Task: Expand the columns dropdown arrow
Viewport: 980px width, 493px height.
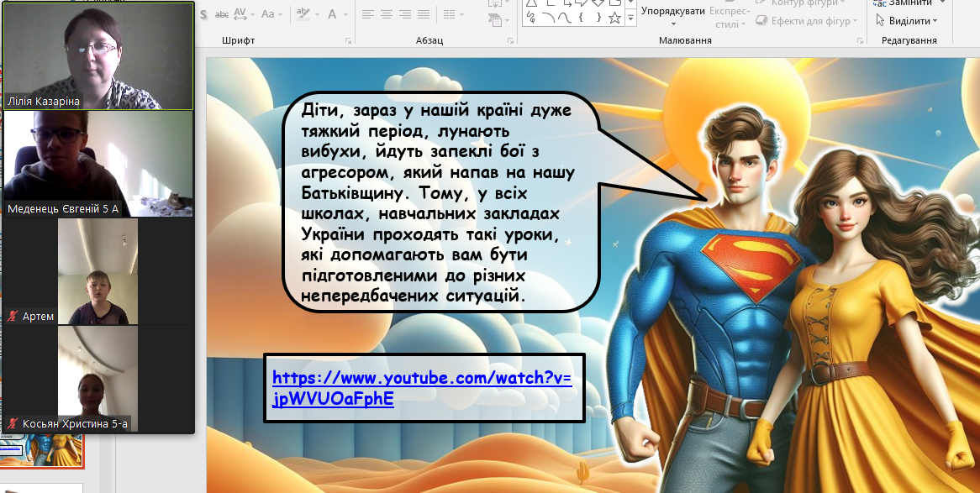Action: [x=461, y=14]
